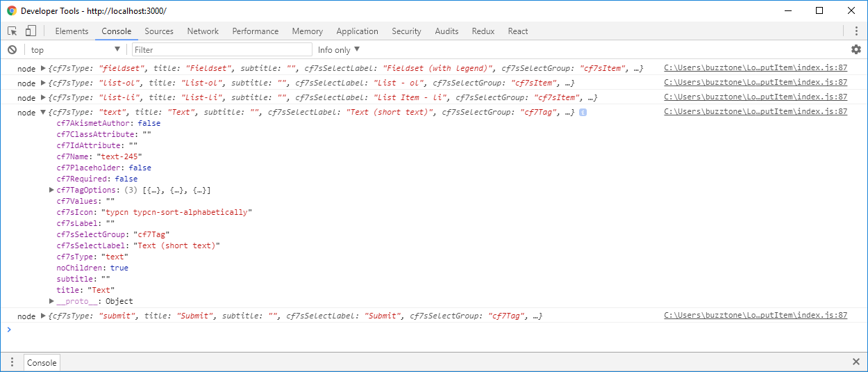868x372 pixels.
Task: Switch to the Elements tab
Action: click(72, 31)
